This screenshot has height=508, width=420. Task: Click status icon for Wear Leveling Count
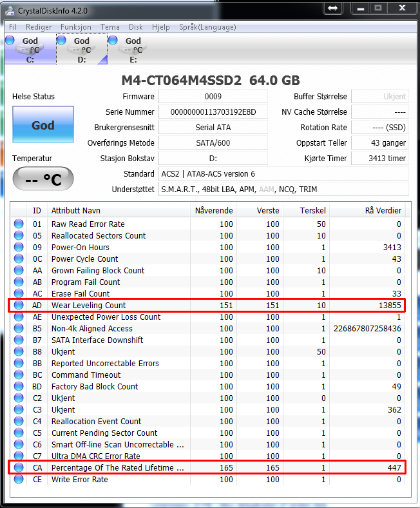tap(19, 305)
